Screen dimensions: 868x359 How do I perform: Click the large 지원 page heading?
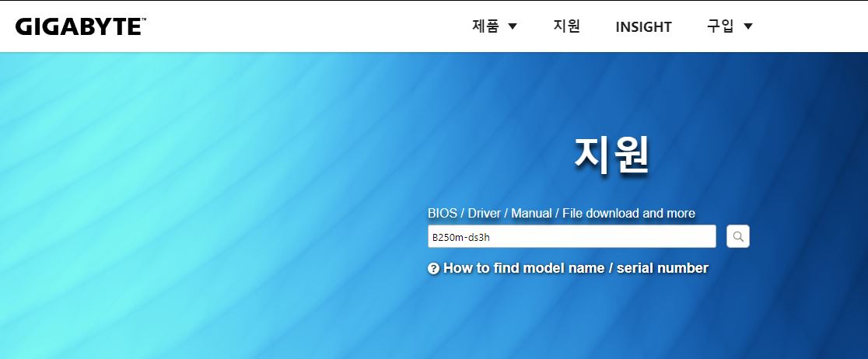[611, 155]
